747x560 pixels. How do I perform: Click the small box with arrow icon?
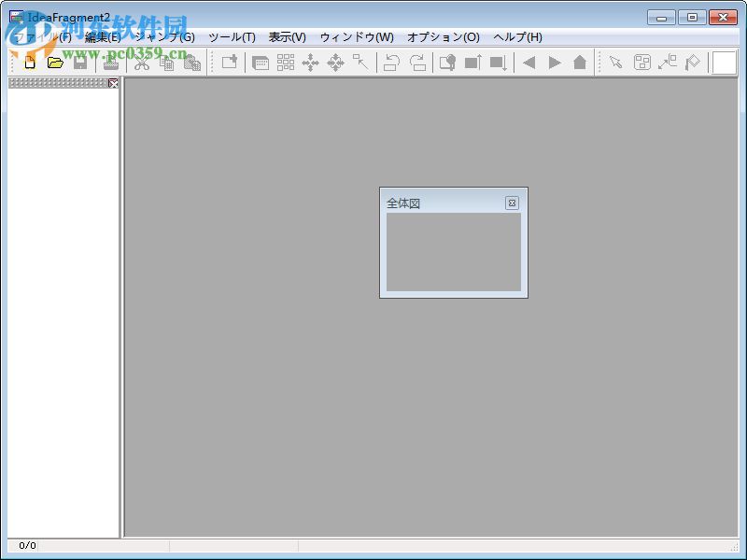click(361, 63)
